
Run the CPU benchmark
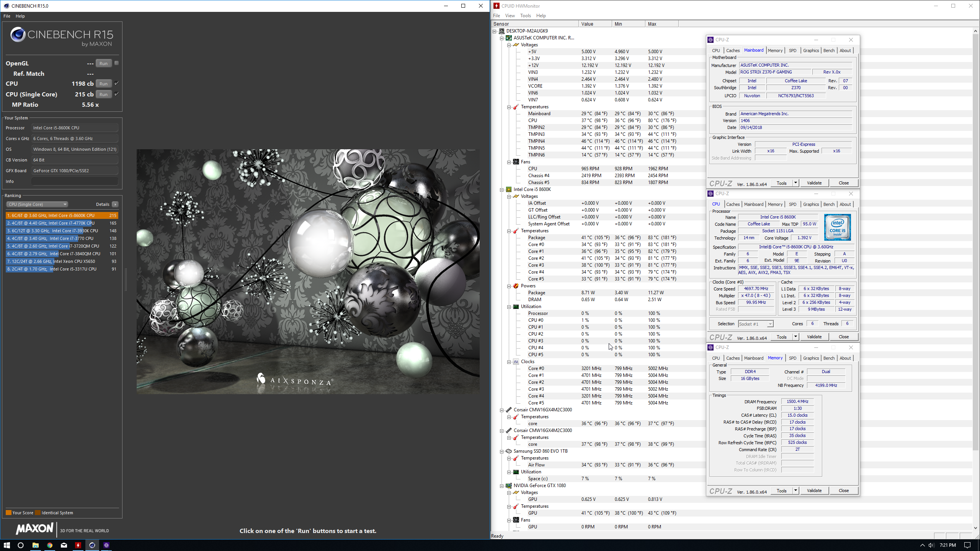(103, 83)
